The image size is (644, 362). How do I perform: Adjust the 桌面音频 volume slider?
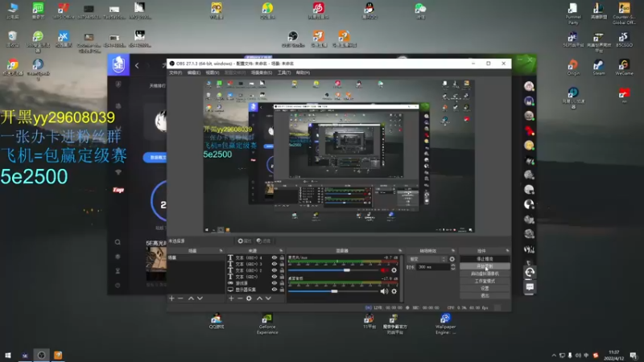334,291
